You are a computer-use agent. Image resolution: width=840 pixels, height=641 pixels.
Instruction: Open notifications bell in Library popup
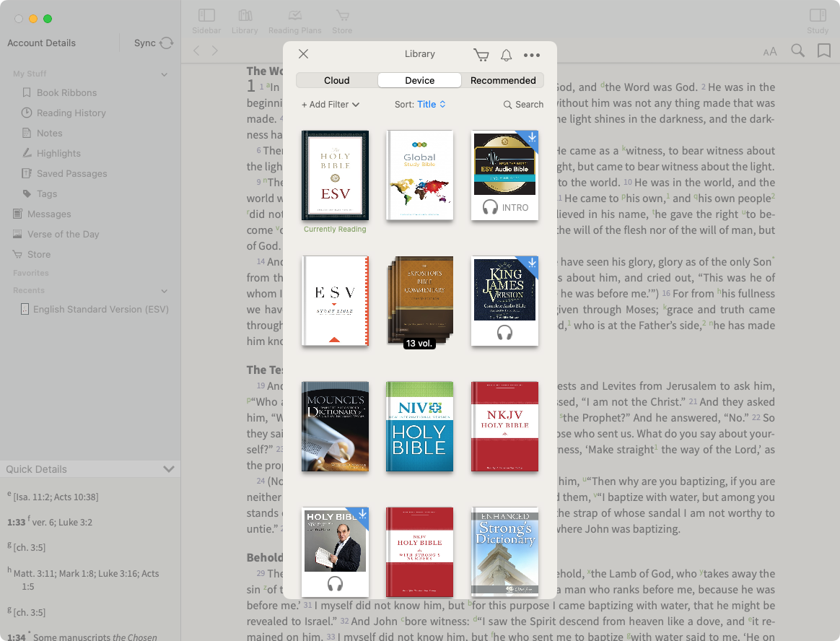507,55
